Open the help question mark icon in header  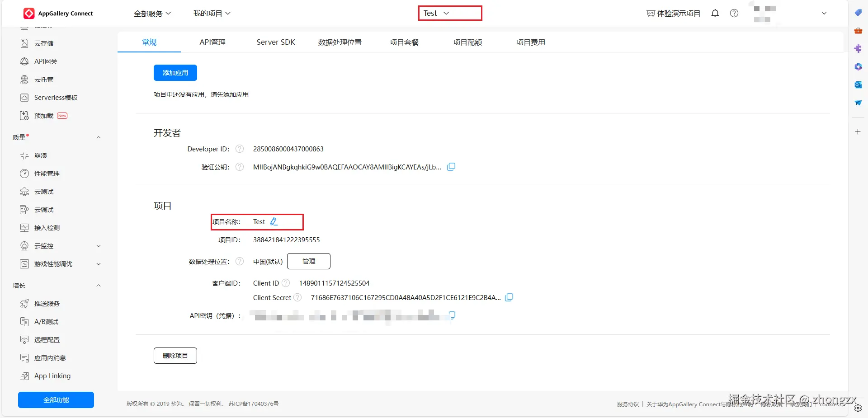point(734,14)
